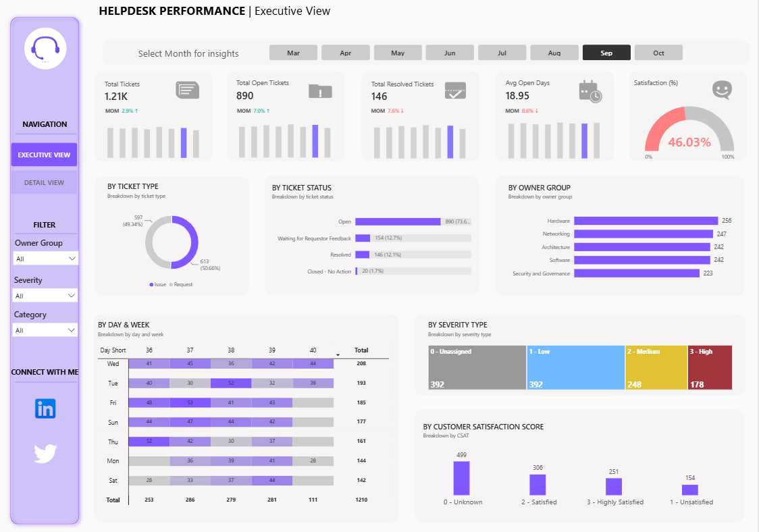
Task: Open the Severity filter dropdown
Action: (x=45, y=295)
